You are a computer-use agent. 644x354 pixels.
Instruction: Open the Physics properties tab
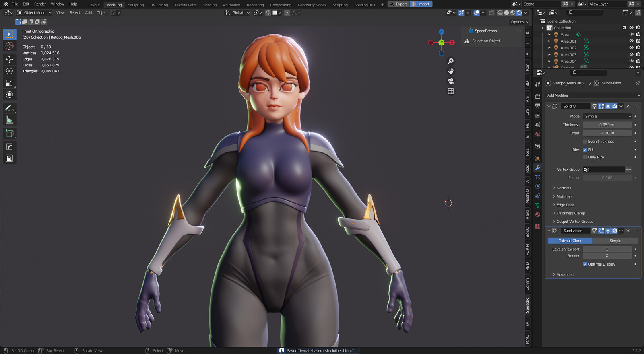[537, 187]
